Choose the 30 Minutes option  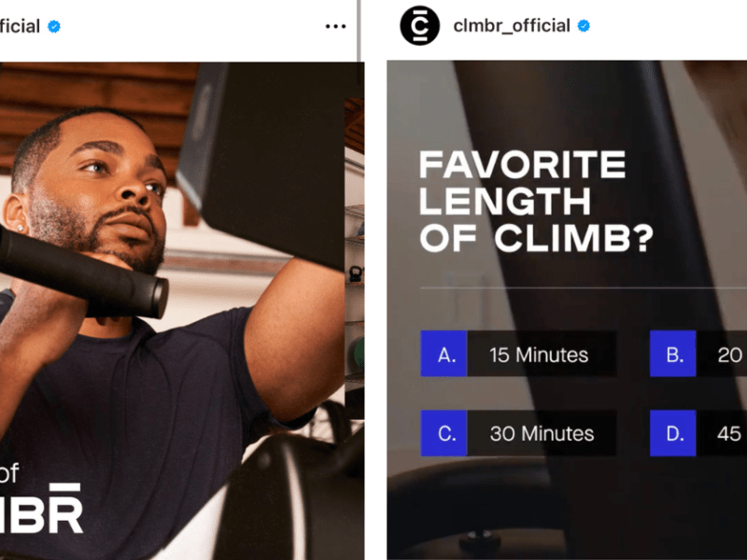click(542, 433)
